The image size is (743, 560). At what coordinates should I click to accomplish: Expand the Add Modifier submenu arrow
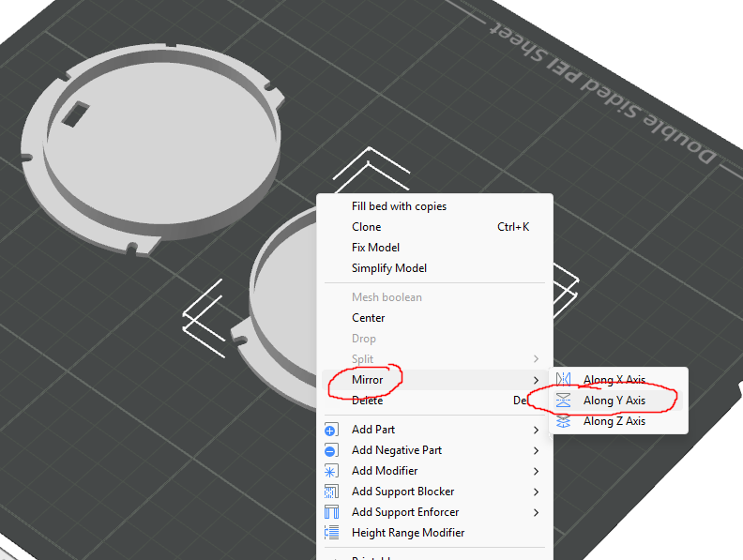click(x=536, y=471)
